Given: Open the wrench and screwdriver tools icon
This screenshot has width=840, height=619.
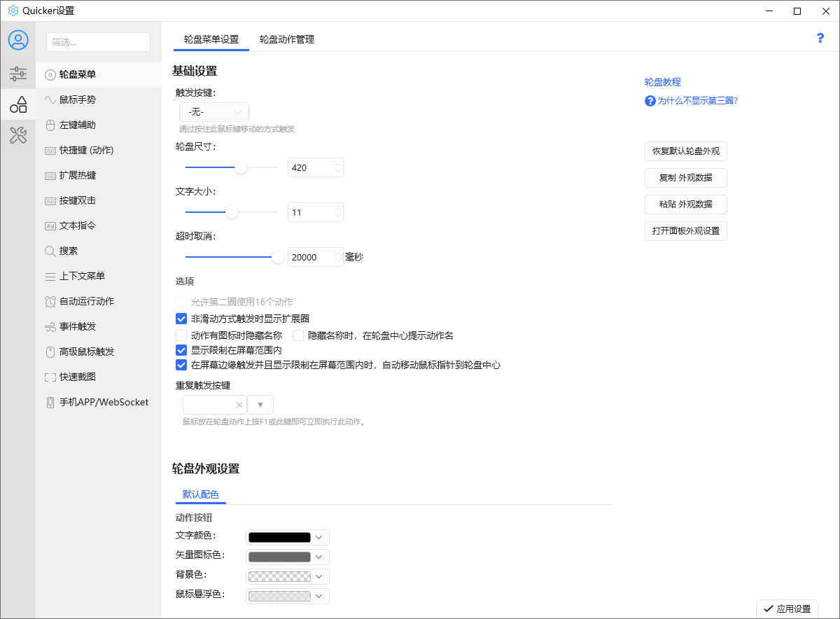Looking at the screenshot, I should (18, 135).
